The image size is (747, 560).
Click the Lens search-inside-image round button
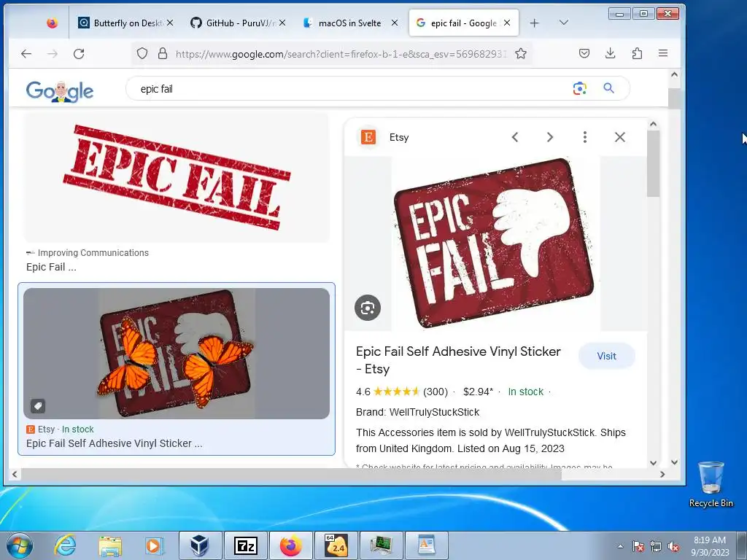pyautogui.click(x=368, y=308)
